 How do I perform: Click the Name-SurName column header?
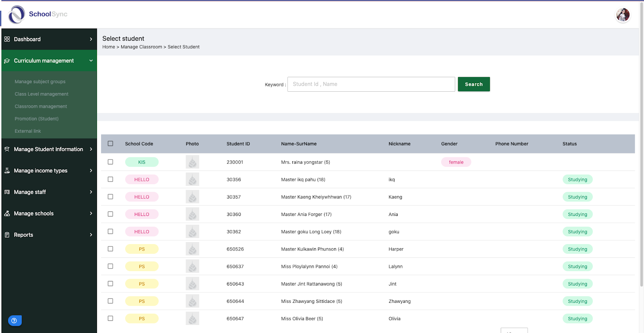[299, 144]
